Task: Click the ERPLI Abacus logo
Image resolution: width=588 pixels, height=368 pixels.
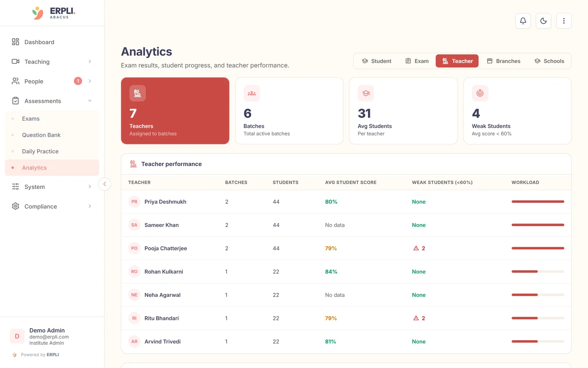Action: pos(53,13)
